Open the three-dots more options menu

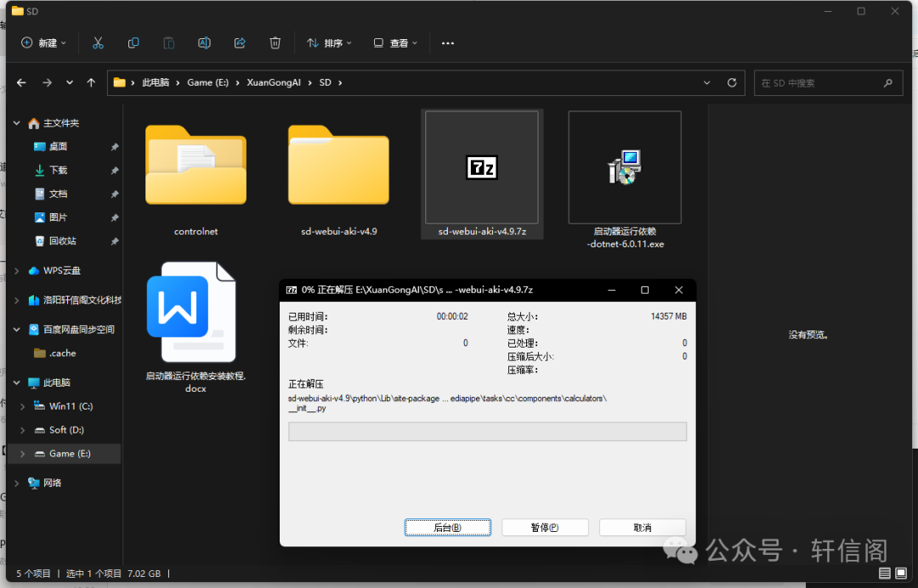click(448, 42)
